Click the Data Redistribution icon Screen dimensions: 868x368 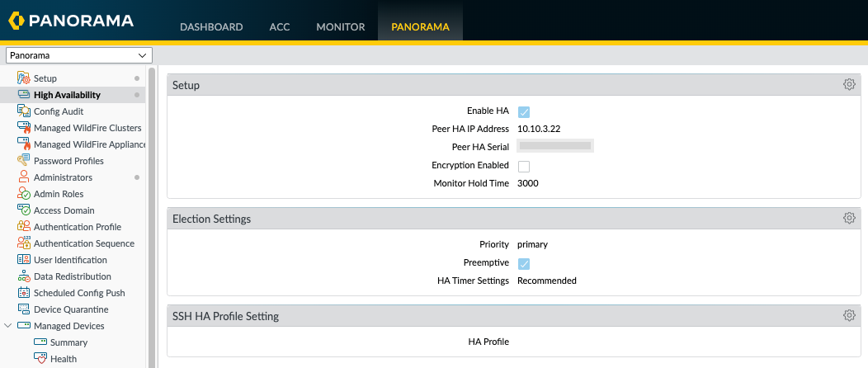pos(23,276)
